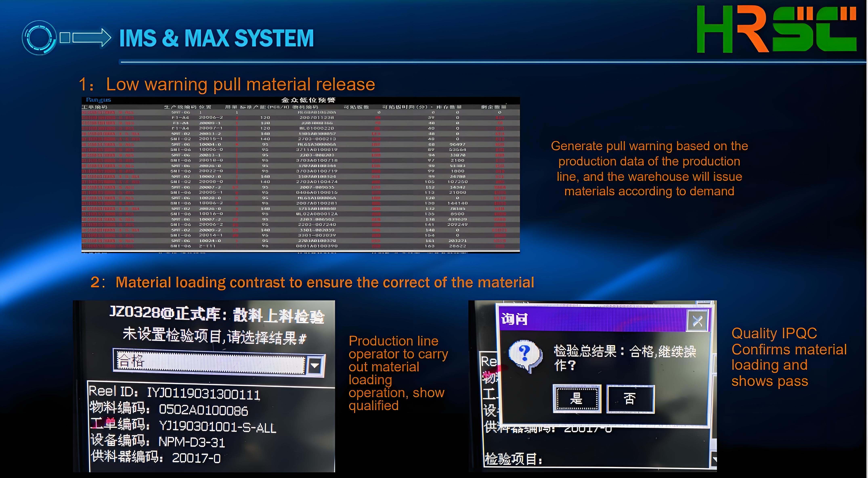Image resolution: width=868 pixels, height=478 pixels.
Task: Click table cell 3711A0100019
Action: pos(317,150)
